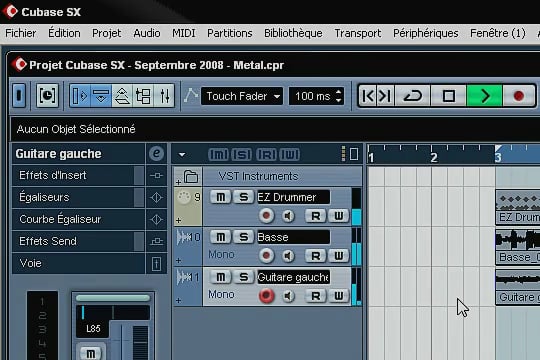Open the Mixer faders icon
The width and height of the screenshot is (540, 360).
pos(164,95)
